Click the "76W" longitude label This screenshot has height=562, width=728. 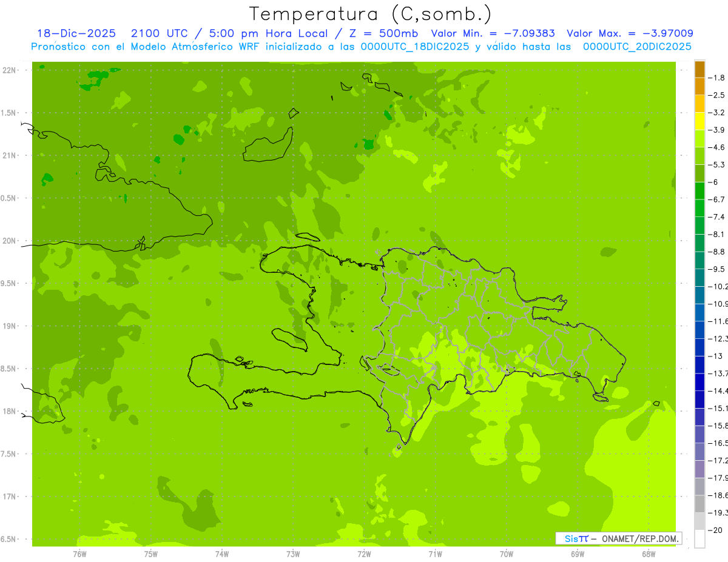[79, 554]
